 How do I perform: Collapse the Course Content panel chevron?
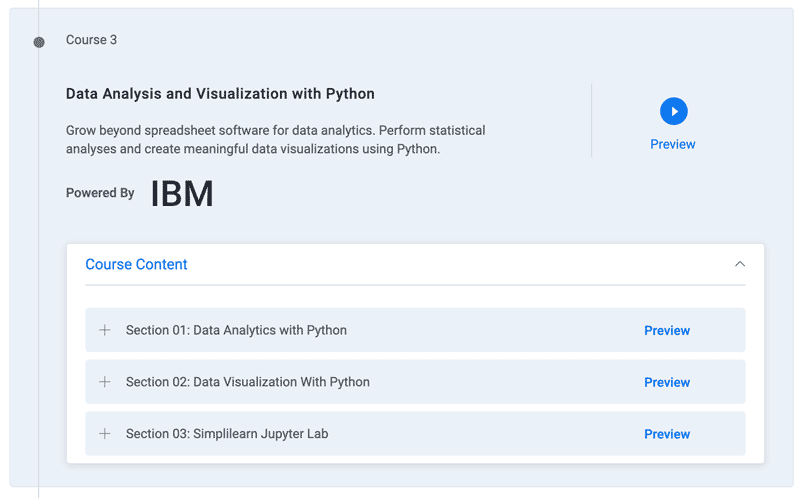click(x=740, y=264)
